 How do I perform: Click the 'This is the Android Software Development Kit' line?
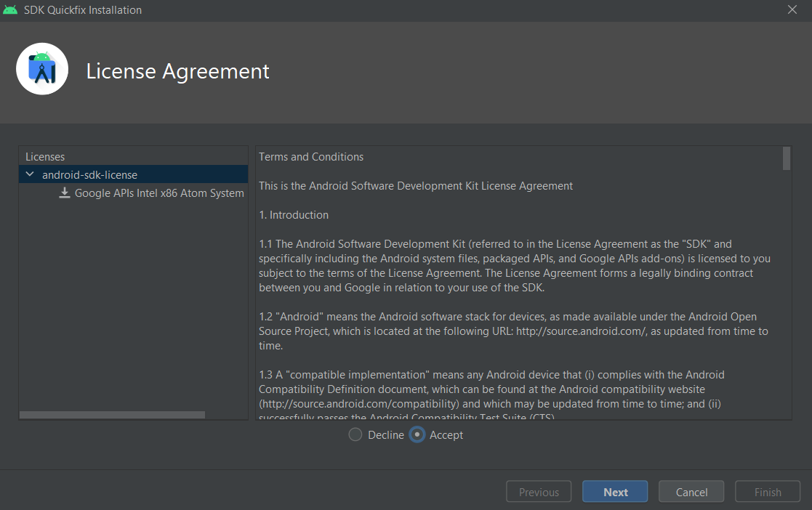(416, 186)
